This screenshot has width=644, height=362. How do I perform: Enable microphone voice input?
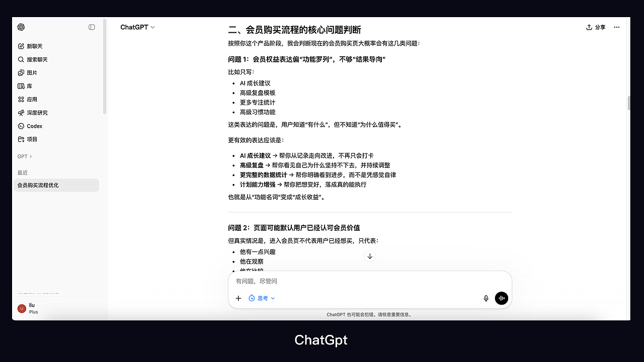486,298
